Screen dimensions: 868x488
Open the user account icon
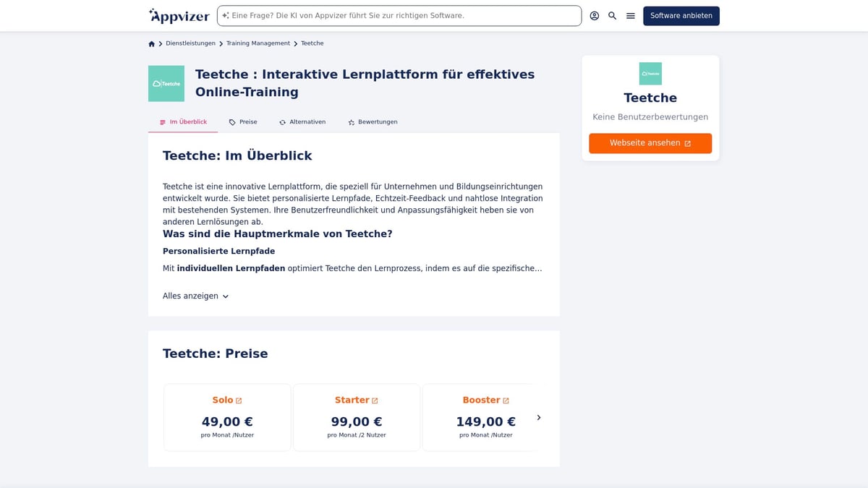[595, 15]
